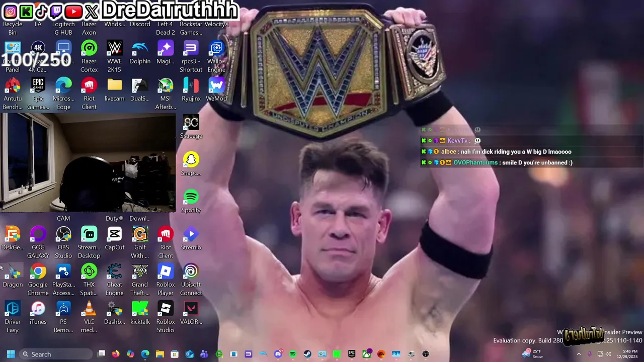Open the Roblox Player shortcut

pos(166,280)
